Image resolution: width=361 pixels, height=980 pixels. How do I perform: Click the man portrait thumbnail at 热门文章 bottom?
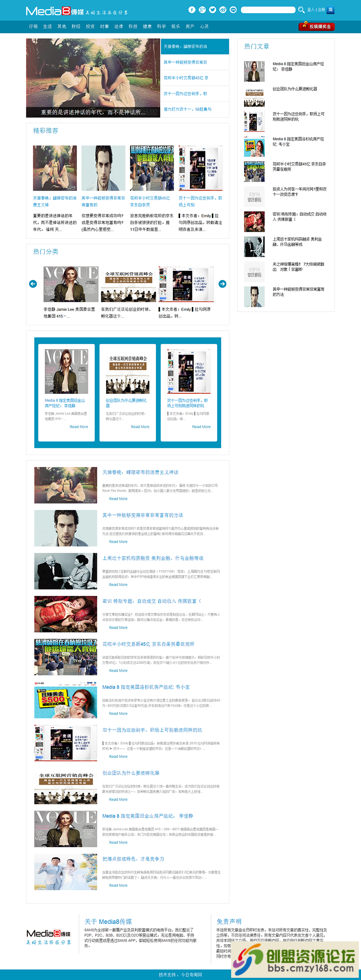pos(254,297)
